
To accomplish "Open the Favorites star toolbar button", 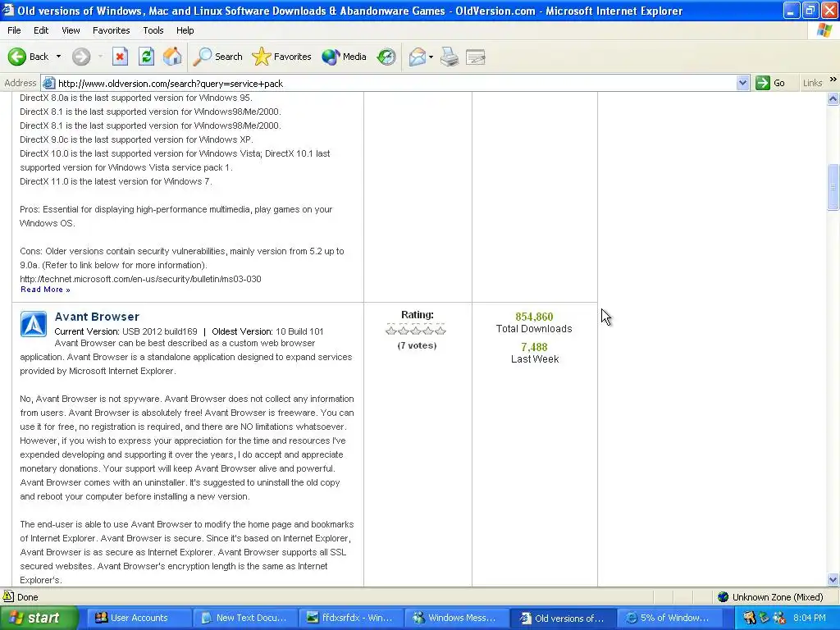I will (x=281, y=57).
